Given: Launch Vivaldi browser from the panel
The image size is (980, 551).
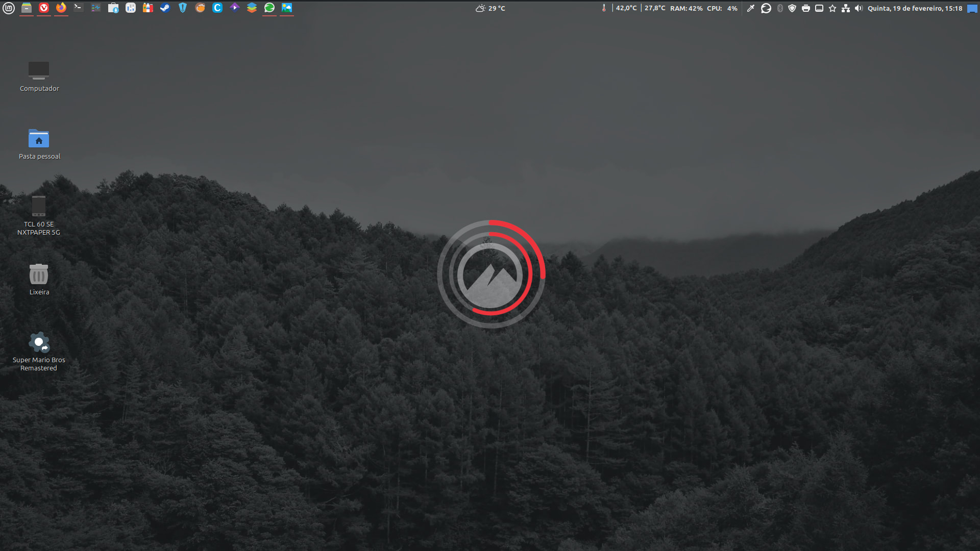Looking at the screenshot, I should coord(44,8).
